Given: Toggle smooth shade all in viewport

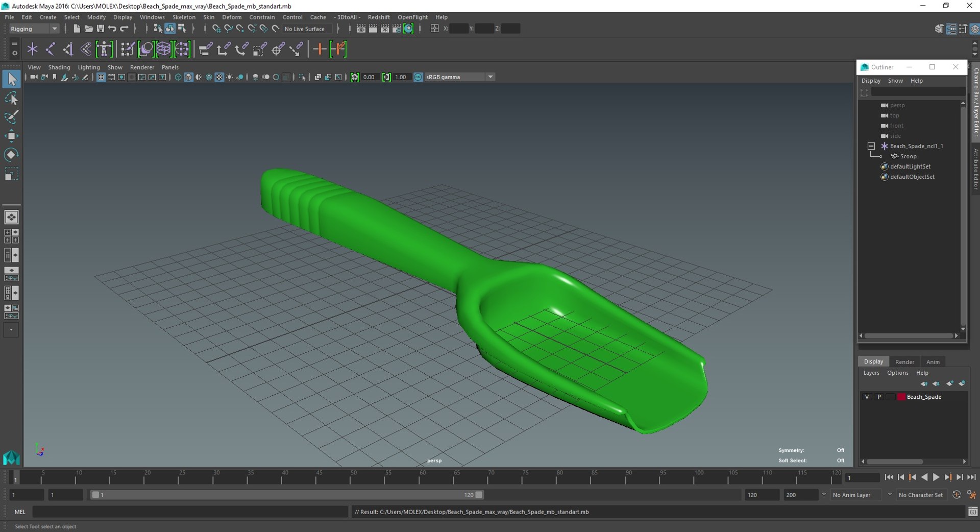Looking at the screenshot, I should (x=188, y=77).
